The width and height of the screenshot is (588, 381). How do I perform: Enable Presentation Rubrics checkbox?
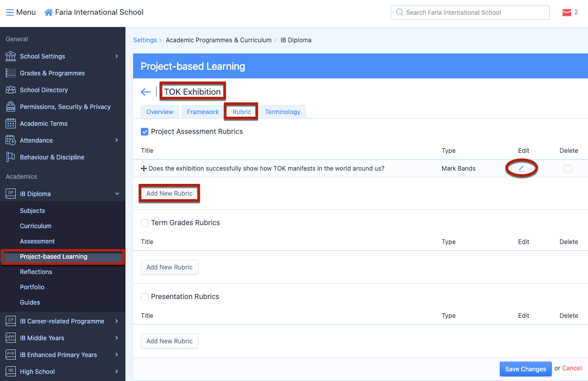pyautogui.click(x=144, y=296)
